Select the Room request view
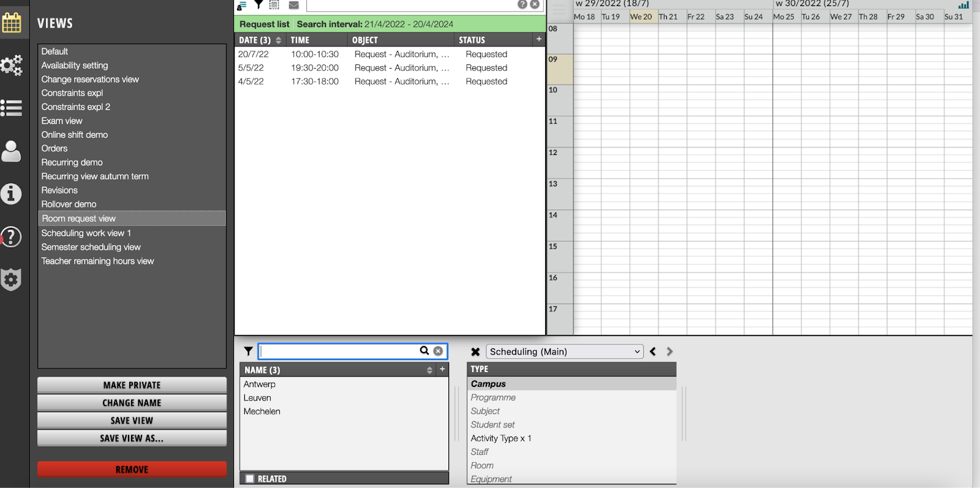The width and height of the screenshot is (980, 488). [x=132, y=219]
